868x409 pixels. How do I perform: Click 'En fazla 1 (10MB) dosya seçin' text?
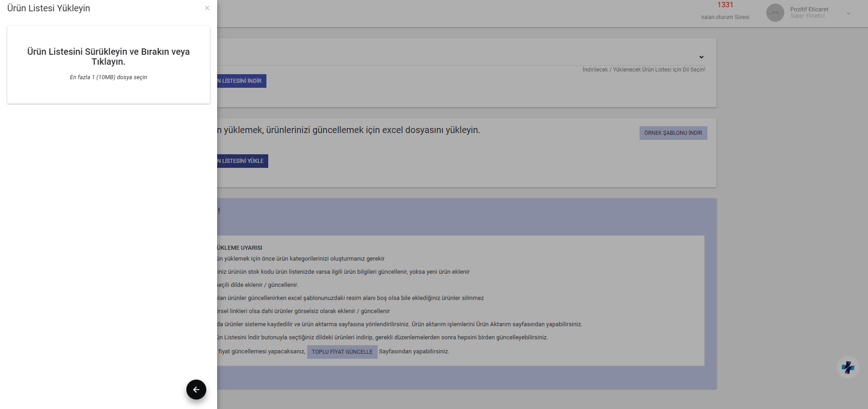pos(109,77)
